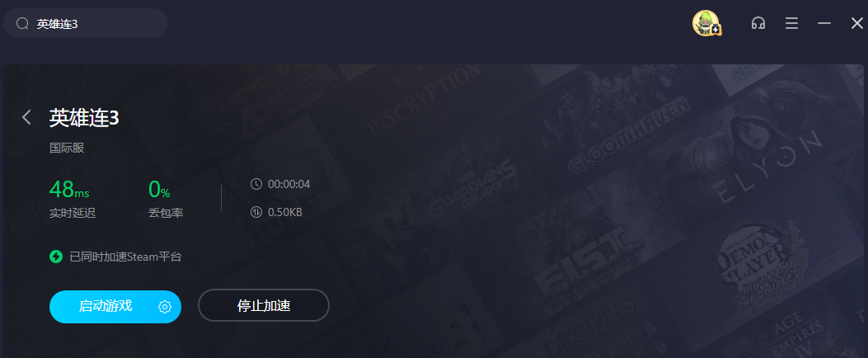
Task: Open the user avatar profile
Action: click(x=706, y=23)
